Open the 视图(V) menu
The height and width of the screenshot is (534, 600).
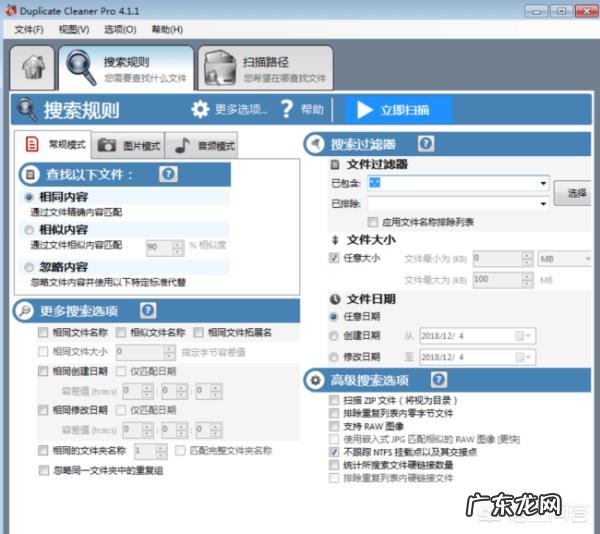(x=74, y=29)
